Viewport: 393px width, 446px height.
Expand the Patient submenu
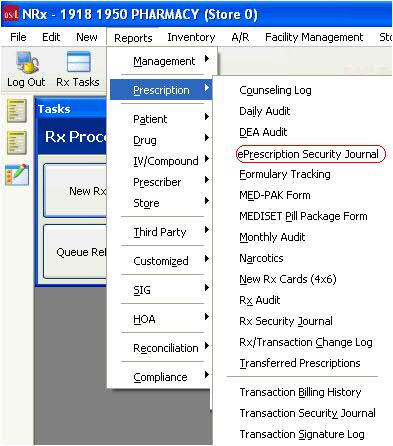click(161, 119)
